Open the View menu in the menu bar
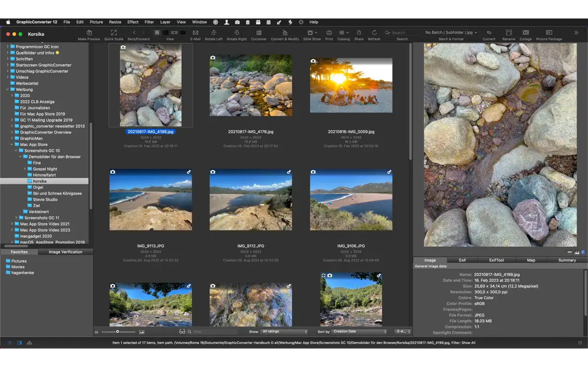Screen dimensions: 588x367 point(181,22)
